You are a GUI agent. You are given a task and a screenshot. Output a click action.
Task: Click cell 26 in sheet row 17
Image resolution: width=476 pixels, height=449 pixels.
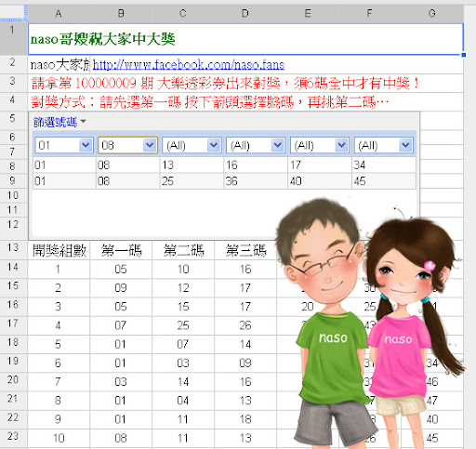245,325
